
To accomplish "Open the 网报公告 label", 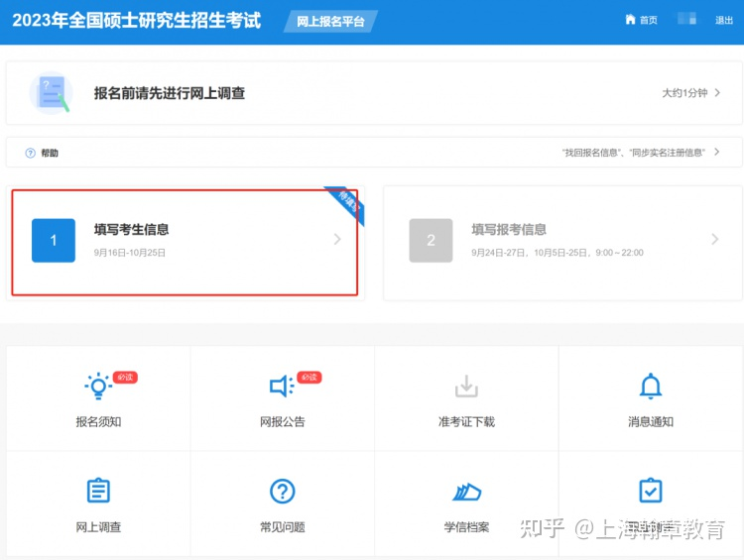I will pyautogui.click(x=283, y=421).
